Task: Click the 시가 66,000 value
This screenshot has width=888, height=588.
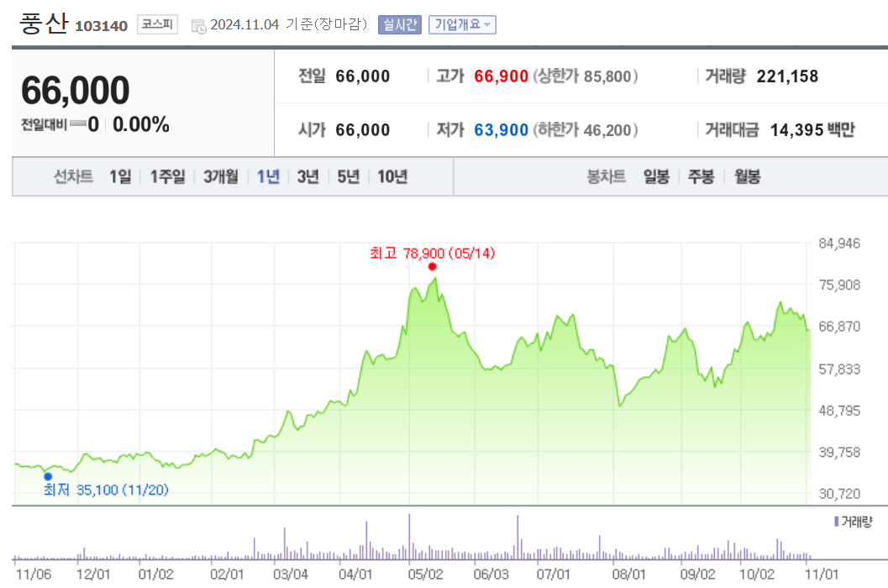Action: point(362,130)
